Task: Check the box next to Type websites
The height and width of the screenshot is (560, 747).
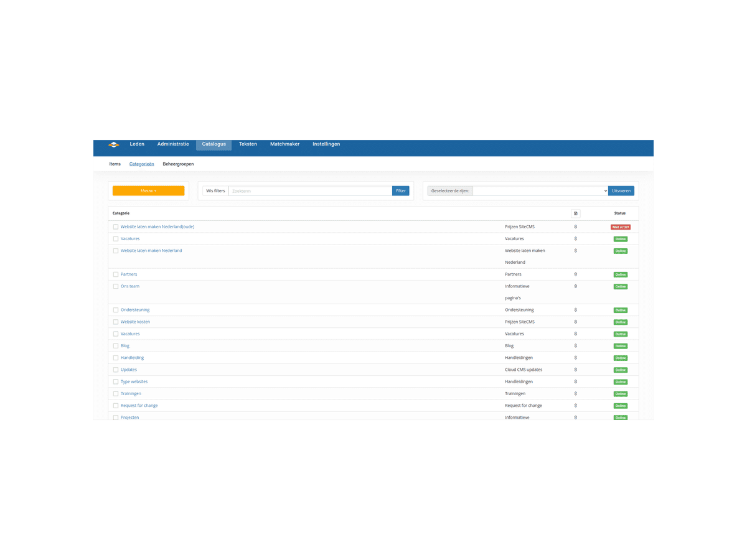Action: (116, 382)
